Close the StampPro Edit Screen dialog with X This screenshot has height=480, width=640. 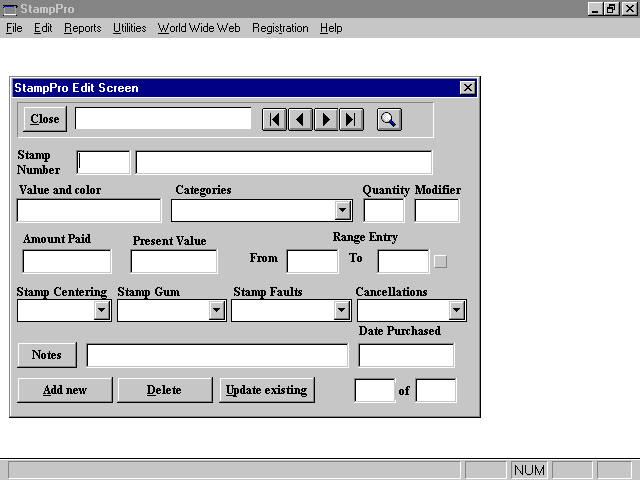(x=467, y=88)
